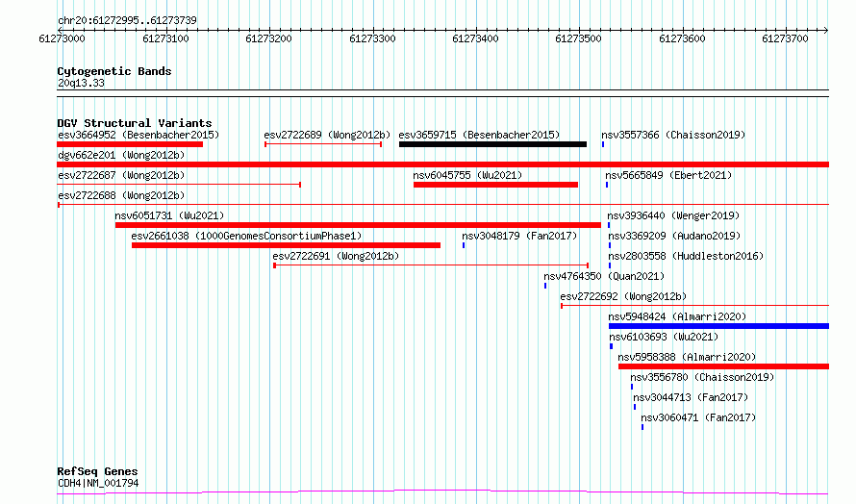Open nsv4764350 (Quan2021) variant label
Viewport: 856px width, 504px height.
pyautogui.click(x=604, y=276)
